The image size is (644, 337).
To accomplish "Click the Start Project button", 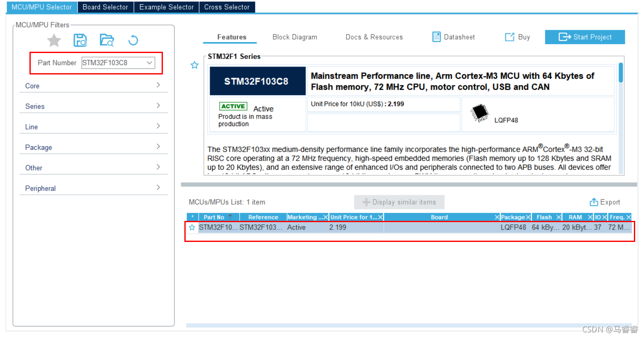I will [x=585, y=37].
